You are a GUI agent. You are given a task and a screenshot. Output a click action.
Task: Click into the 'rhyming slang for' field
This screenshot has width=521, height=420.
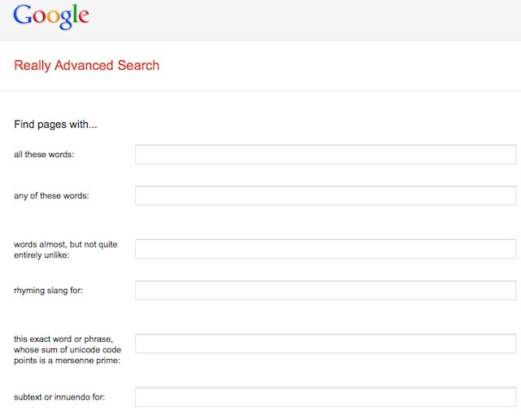[x=325, y=290]
